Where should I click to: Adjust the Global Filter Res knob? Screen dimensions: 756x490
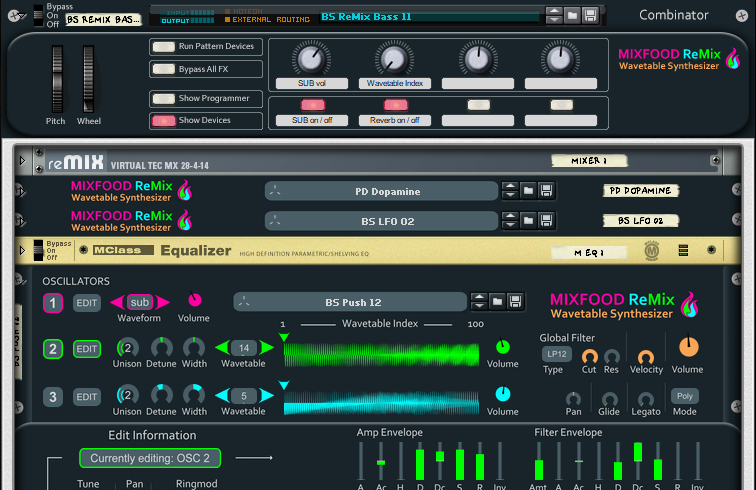tap(611, 356)
